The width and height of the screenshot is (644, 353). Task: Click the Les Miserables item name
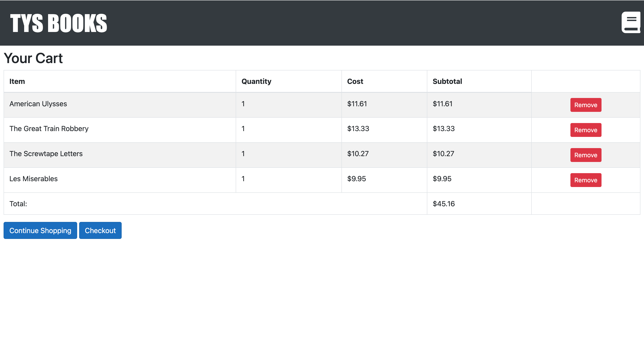click(34, 179)
